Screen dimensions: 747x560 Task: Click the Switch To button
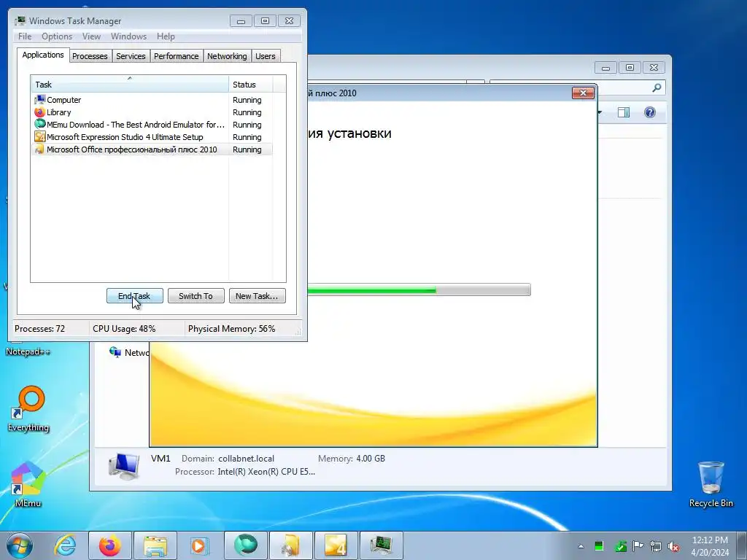[x=196, y=296]
